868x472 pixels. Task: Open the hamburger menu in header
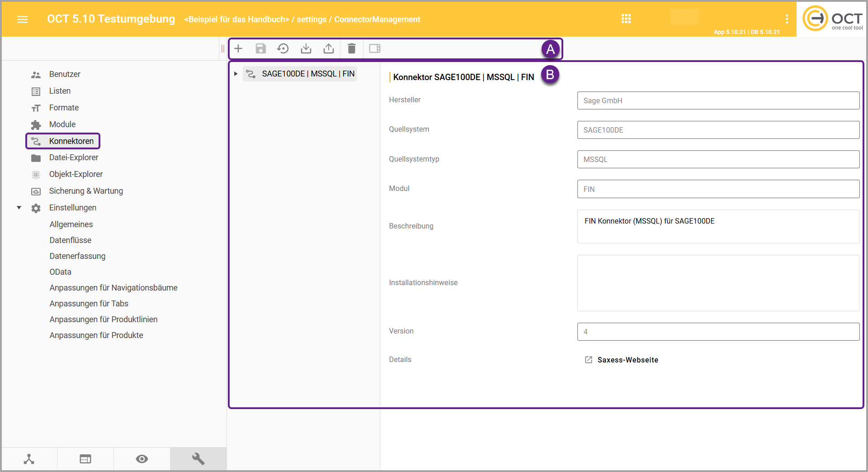(23, 19)
